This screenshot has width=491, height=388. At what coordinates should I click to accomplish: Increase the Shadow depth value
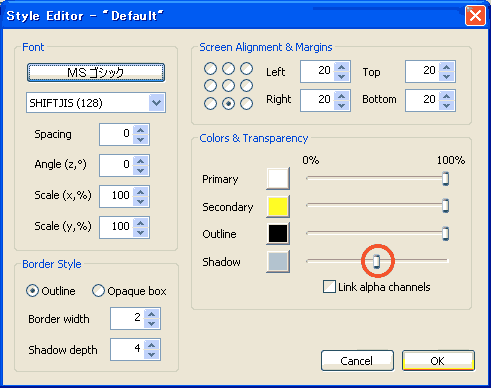152,345
